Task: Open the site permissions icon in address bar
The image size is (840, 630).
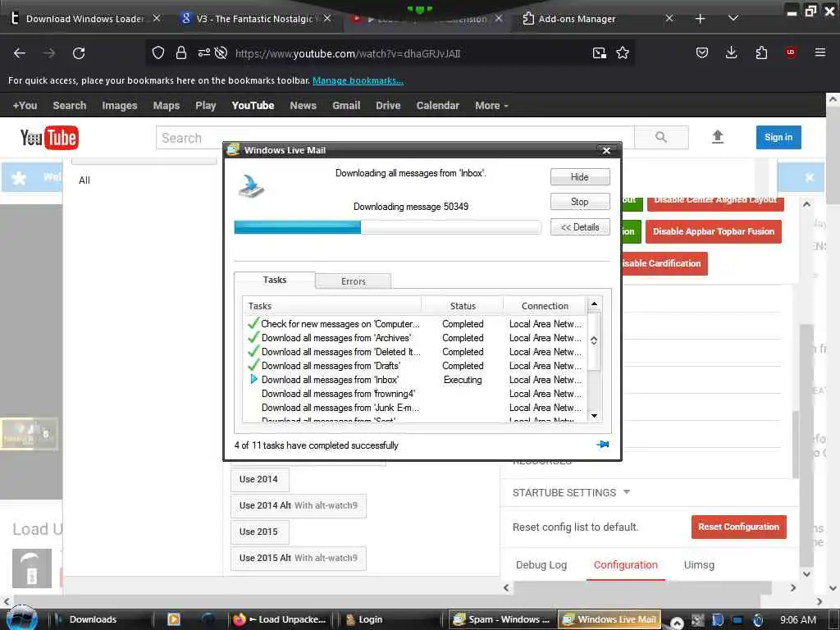Action: pos(204,53)
